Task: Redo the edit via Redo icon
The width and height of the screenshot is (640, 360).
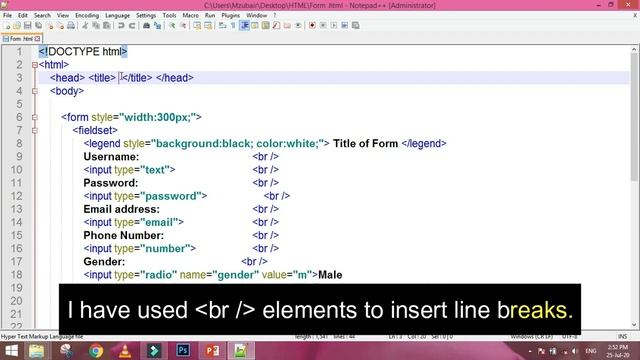Action: click(132, 25)
